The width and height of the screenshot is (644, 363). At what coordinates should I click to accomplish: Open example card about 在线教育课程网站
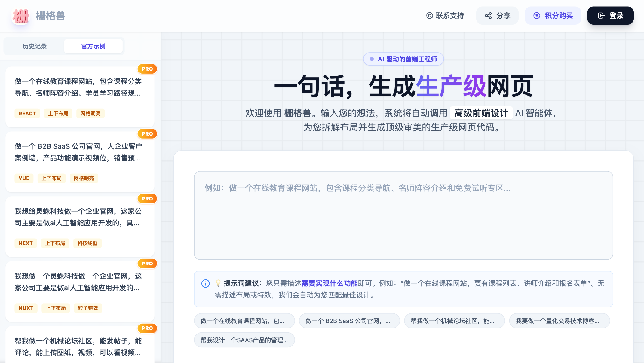tap(80, 97)
